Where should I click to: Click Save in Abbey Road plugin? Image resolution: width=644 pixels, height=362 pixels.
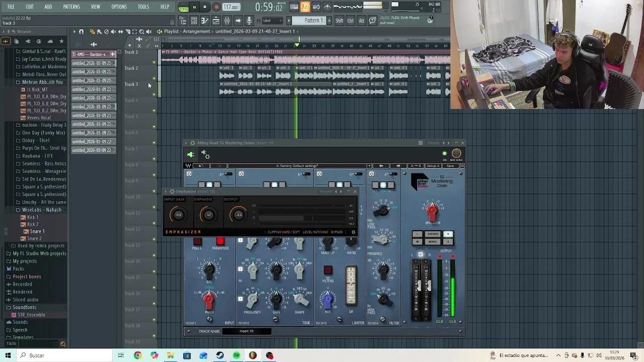coord(450,166)
